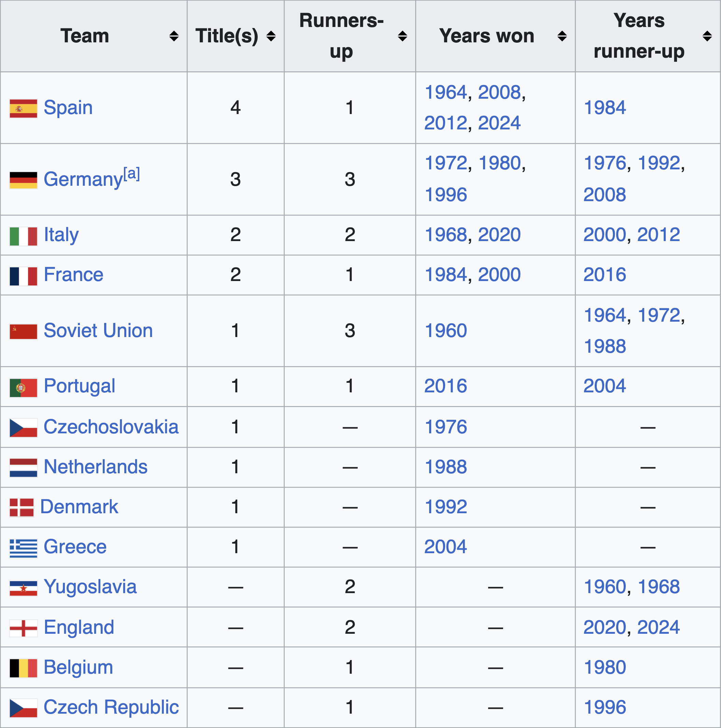The image size is (721, 728).
Task: Open Italy's 2020 title year link
Action: click(499, 235)
